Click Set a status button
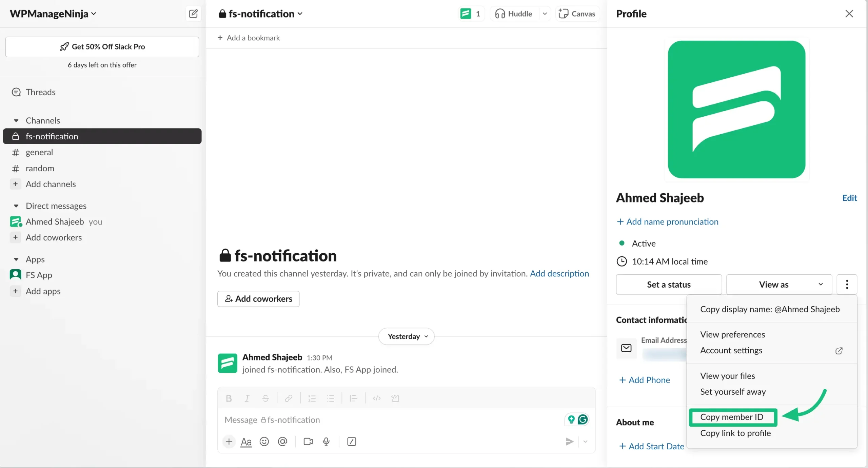 coord(668,284)
